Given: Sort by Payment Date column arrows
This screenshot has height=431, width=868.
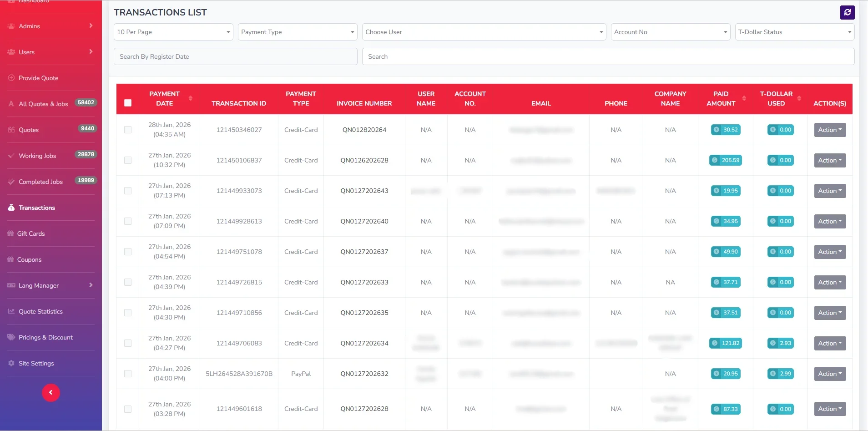Looking at the screenshot, I should pos(190,98).
